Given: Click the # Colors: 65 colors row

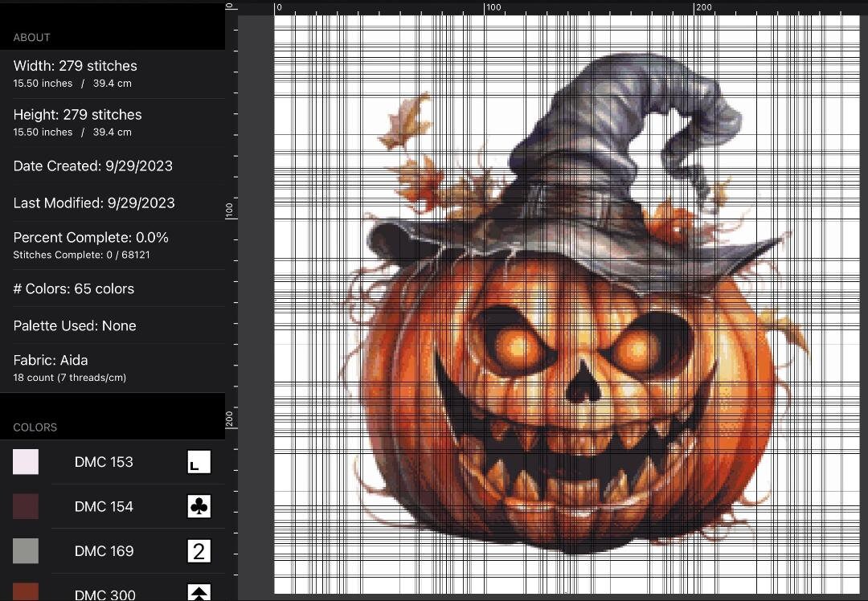Looking at the screenshot, I should pos(113,288).
